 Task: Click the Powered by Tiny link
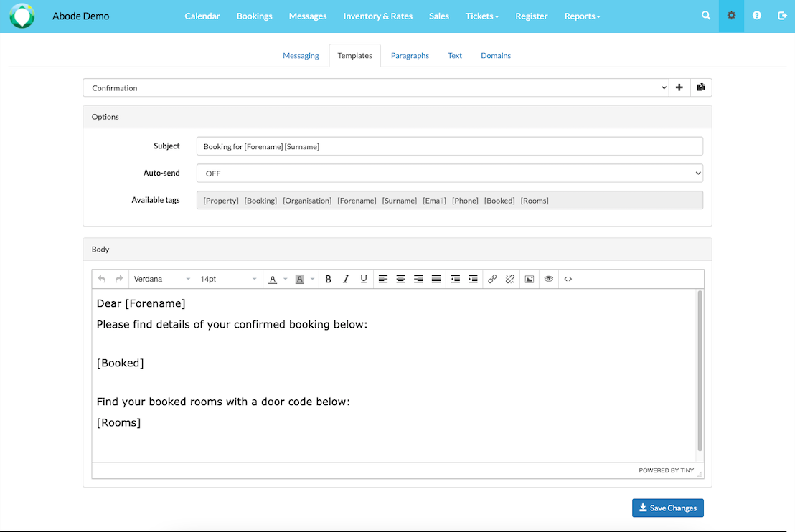point(667,470)
